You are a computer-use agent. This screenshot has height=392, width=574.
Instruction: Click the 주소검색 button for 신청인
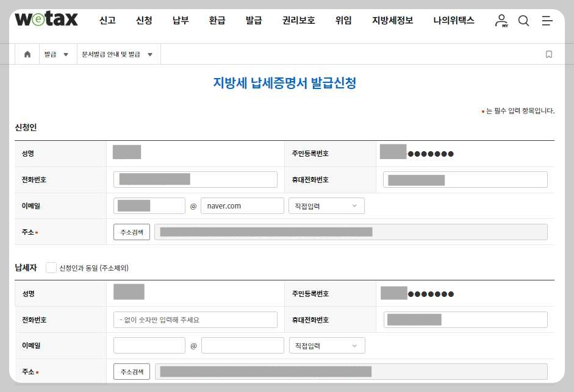point(131,232)
